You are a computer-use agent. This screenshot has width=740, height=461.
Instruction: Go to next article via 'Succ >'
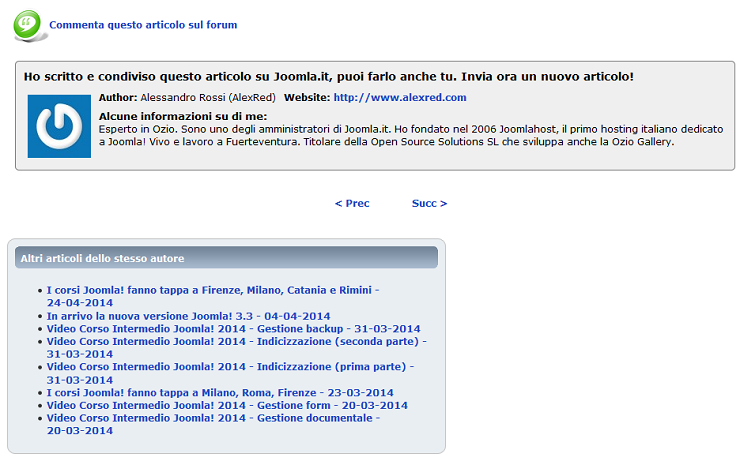point(429,203)
